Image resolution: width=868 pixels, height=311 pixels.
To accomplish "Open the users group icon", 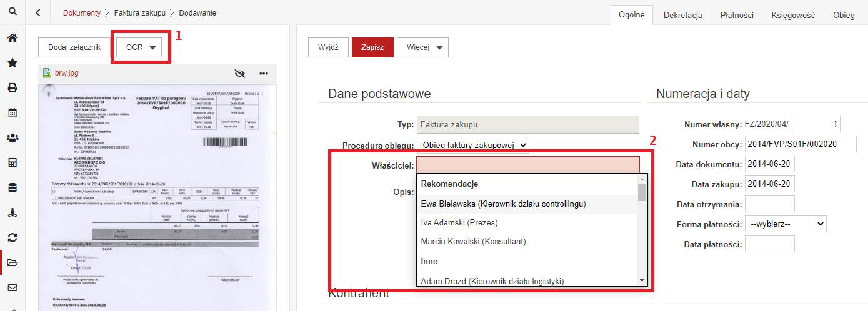I will pos(12,138).
